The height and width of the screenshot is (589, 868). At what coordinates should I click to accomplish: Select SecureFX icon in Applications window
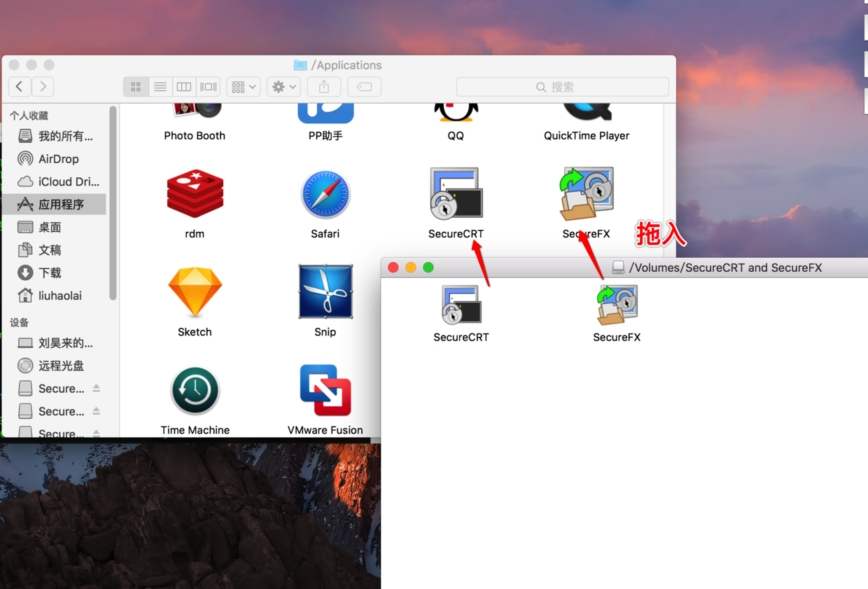(587, 193)
